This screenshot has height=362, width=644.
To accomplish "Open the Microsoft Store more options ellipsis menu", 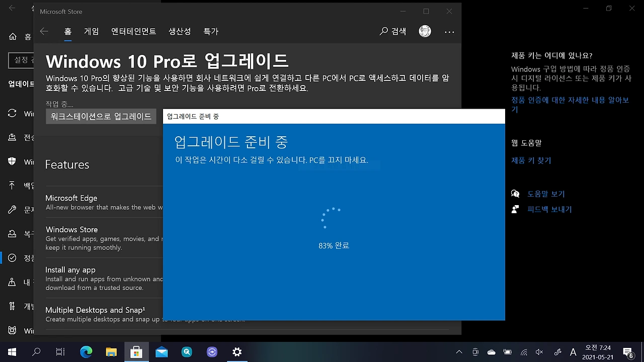I will (x=449, y=32).
